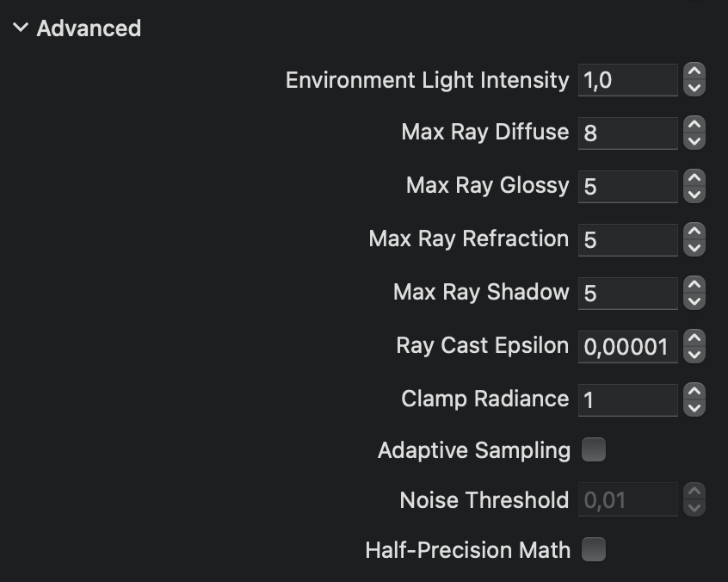
Task: Click inside the Max Ray Diffuse field
Action: pos(628,133)
